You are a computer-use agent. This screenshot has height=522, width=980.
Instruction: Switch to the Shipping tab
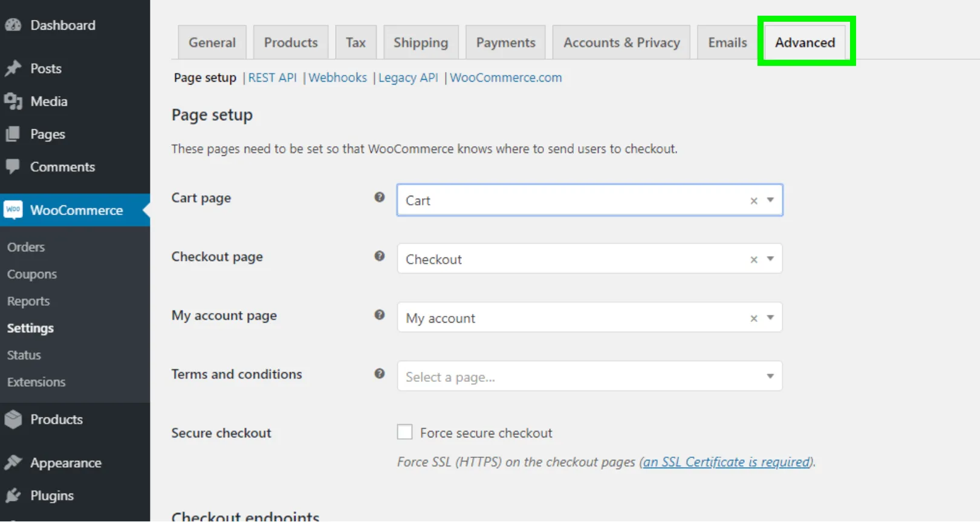point(421,42)
